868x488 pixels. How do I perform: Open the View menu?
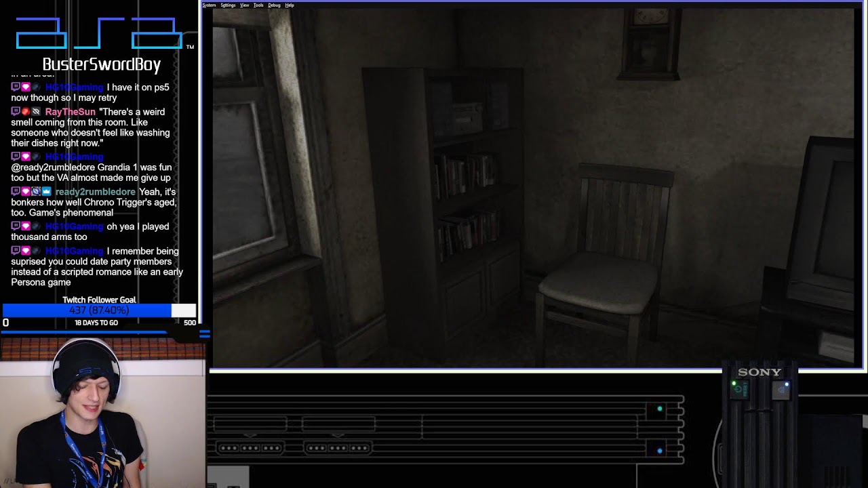point(244,5)
